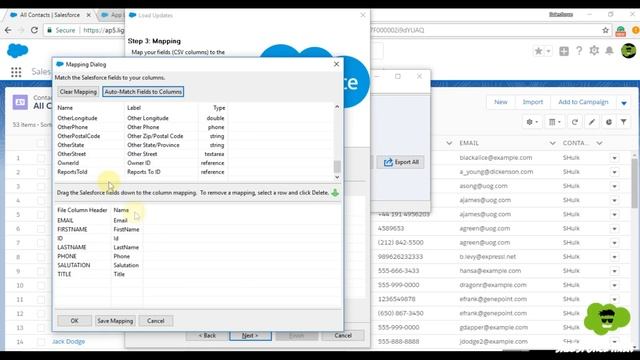This screenshot has width=640, height=360.
Task: Select the row 12 checkbox
Action: (x=41, y=313)
